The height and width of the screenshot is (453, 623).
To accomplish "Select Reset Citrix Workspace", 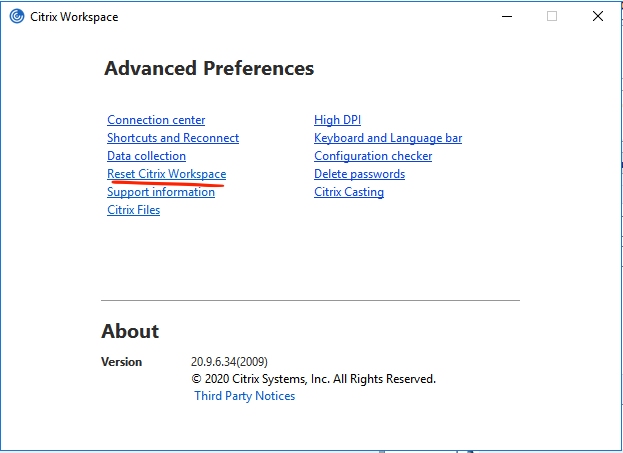I will pyautogui.click(x=166, y=174).
